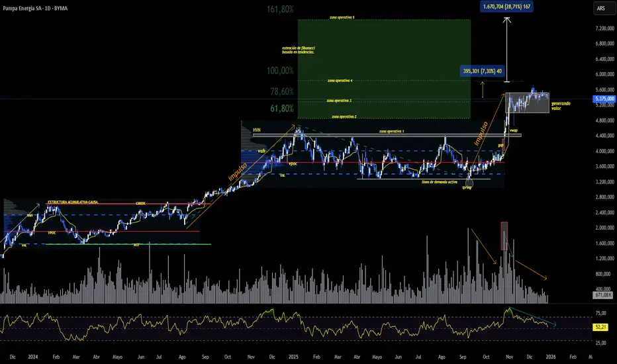Select the red highlighted volume bar rectangle
The width and height of the screenshot is (617, 364).
504,236
